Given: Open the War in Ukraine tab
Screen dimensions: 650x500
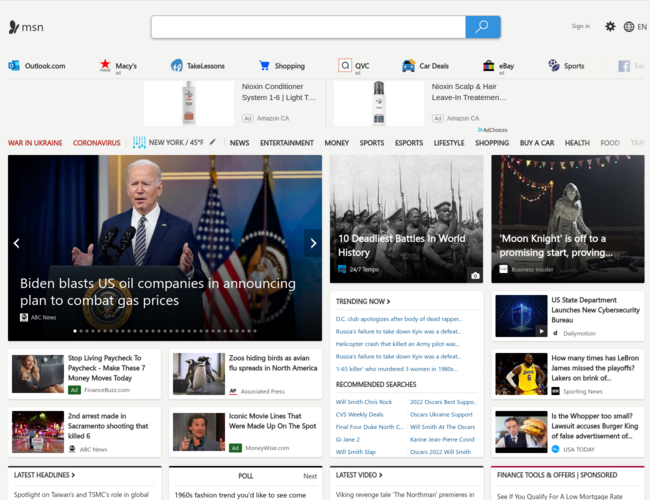Looking at the screenshot, I should click(35, 143).
